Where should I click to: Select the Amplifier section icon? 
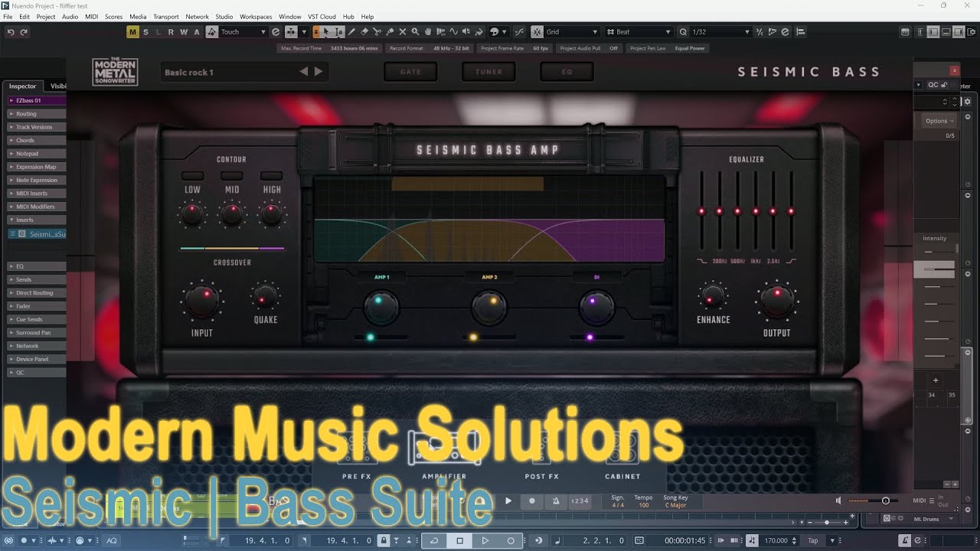(x=444, y=448)
